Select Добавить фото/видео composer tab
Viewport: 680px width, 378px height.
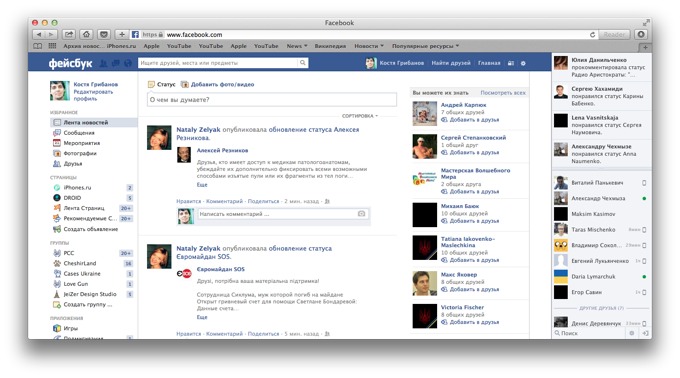(218, 85)
